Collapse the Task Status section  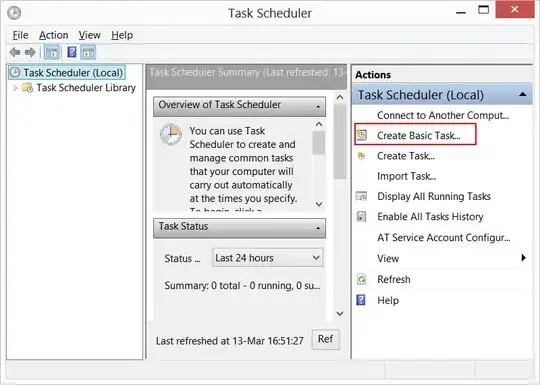[318, 228]
